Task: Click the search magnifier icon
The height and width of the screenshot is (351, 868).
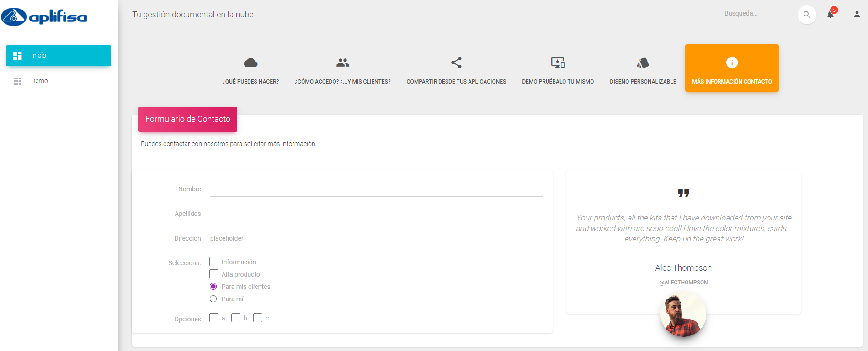Action: click(807, 15)
